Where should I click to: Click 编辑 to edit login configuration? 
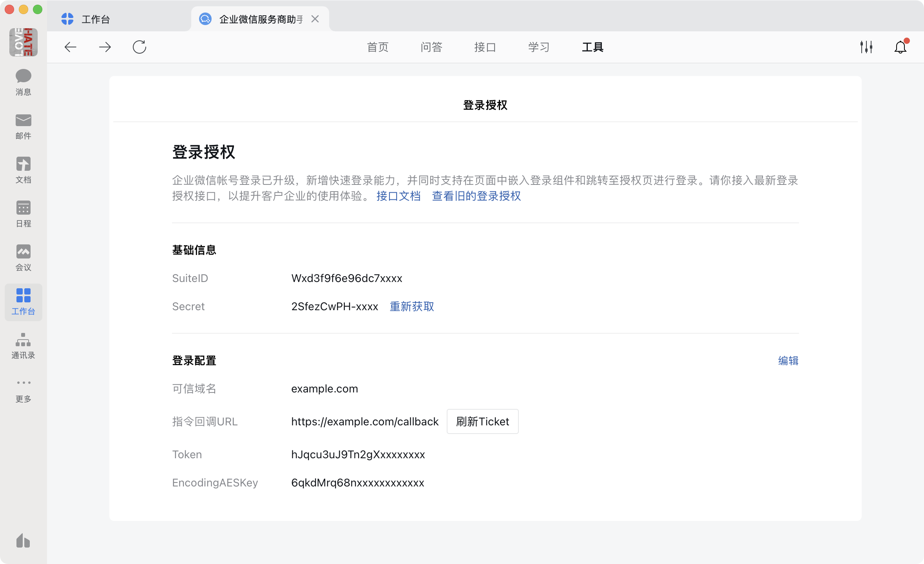(x=788, y=360)
